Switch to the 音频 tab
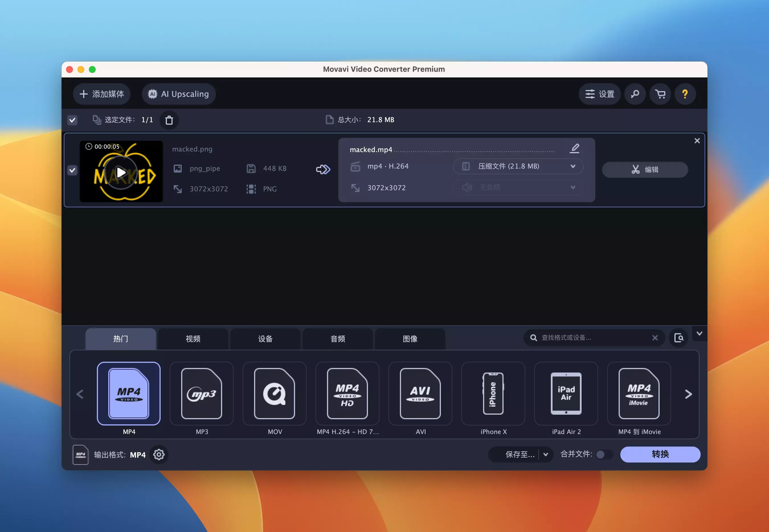The height and width of the screenshot is (532, 769). (338, 339)
